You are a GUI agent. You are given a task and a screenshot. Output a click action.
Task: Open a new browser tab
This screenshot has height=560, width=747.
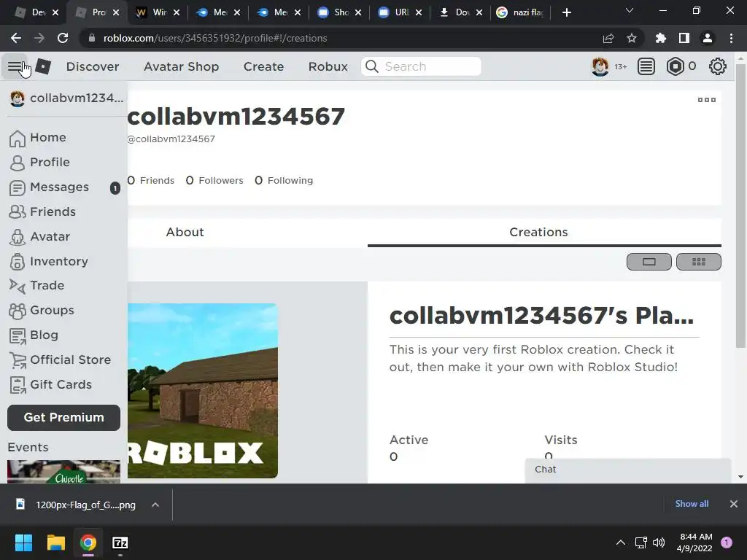pyautogui.click(x=566, y=13)
